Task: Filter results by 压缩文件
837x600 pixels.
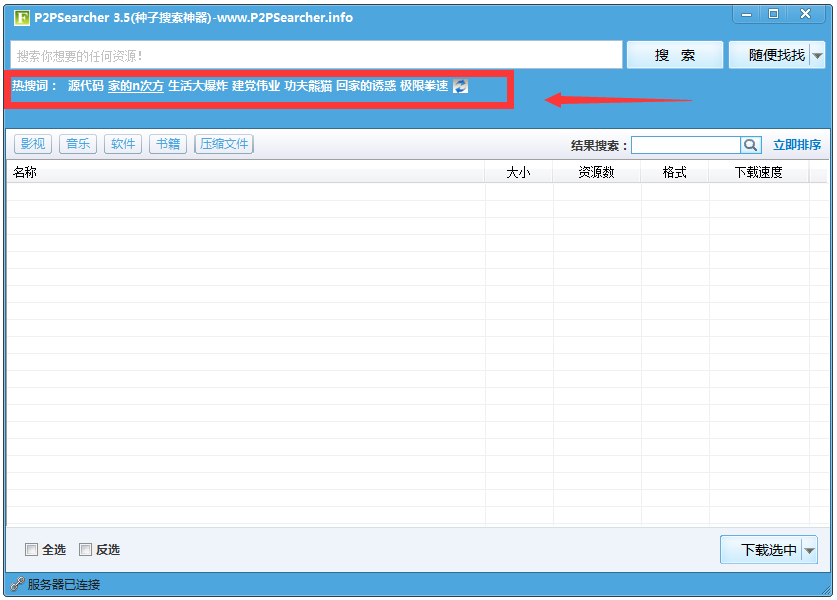Action: 224,144
